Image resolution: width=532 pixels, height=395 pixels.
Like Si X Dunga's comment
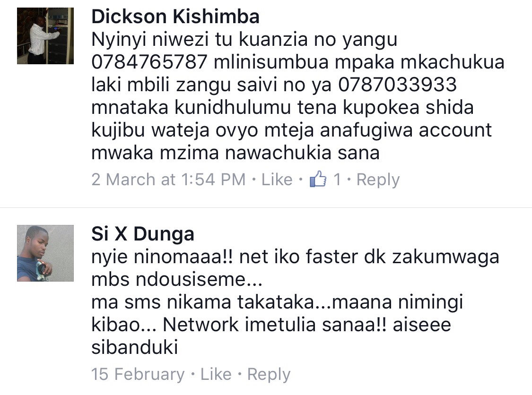[216, 374]
